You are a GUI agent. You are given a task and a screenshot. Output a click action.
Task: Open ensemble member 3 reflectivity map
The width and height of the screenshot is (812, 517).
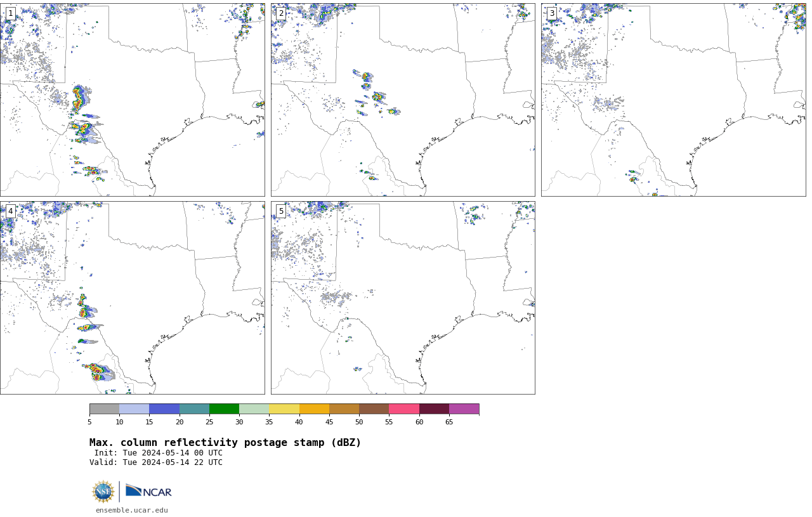pos(674,100)
